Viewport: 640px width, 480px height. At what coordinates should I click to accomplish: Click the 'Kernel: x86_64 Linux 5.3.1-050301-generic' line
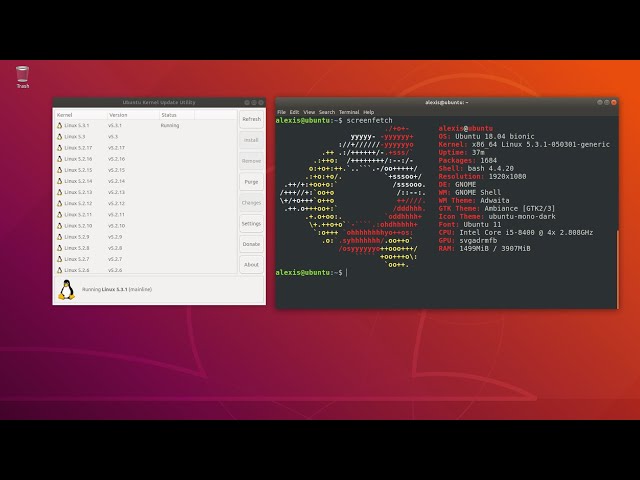524,144
